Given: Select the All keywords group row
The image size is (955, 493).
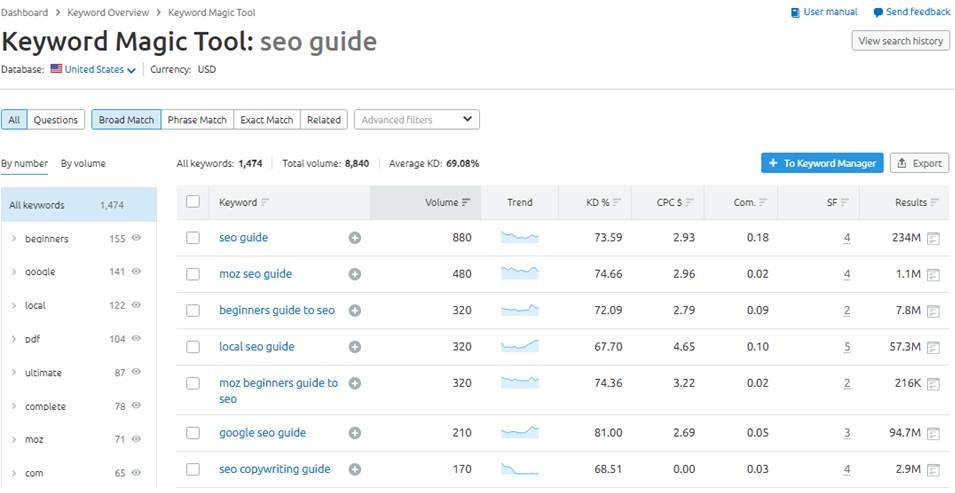Looking at the screenshot, I should [x=79, y=205].
